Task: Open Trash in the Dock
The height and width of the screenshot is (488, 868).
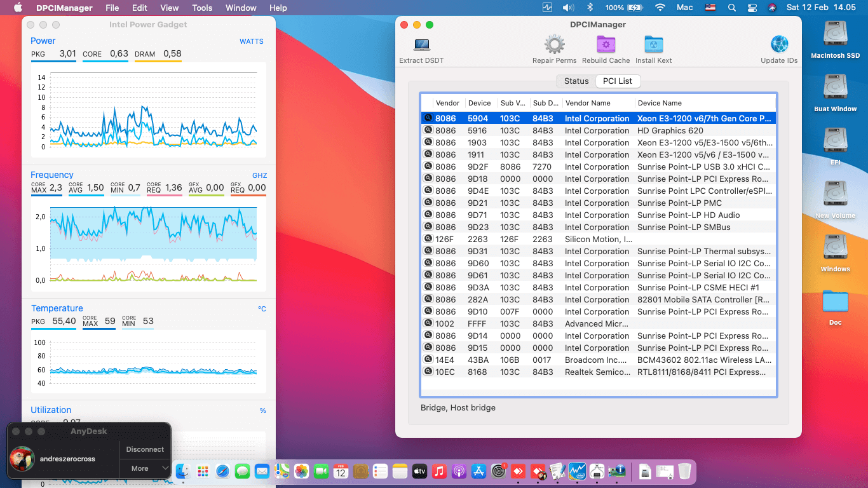Action: tap(684, 471)
